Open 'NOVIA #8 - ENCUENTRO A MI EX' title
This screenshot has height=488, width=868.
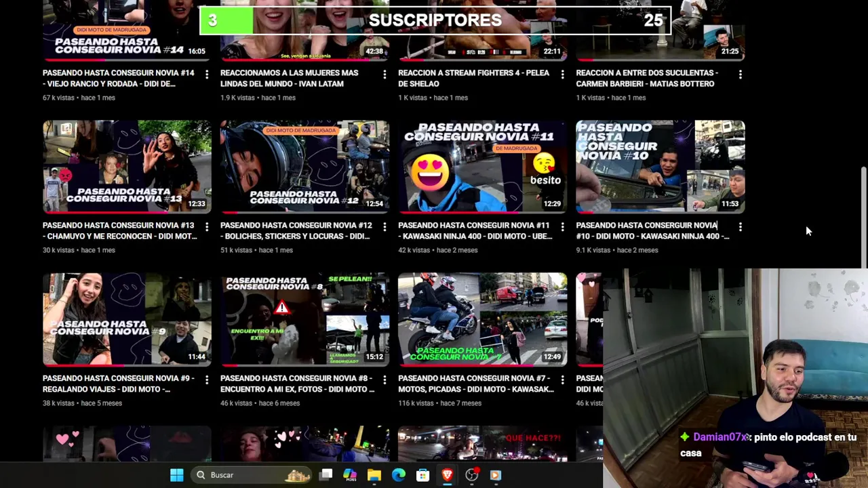click(297, 384)
